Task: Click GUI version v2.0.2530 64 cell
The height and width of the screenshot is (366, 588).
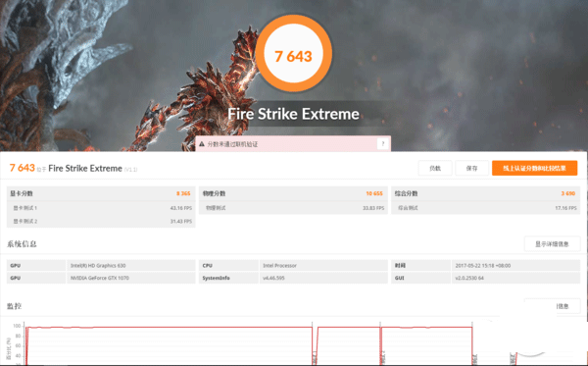Action: click(x=516, y=278)
